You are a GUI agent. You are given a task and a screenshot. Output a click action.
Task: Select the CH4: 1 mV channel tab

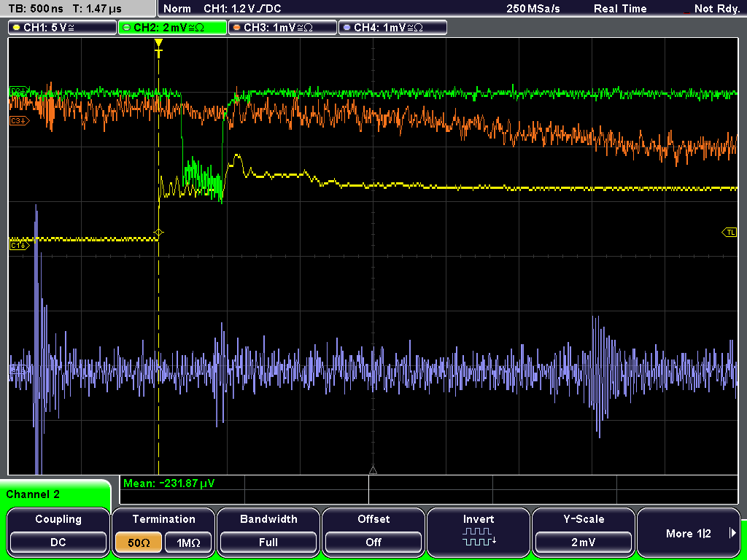392,28
